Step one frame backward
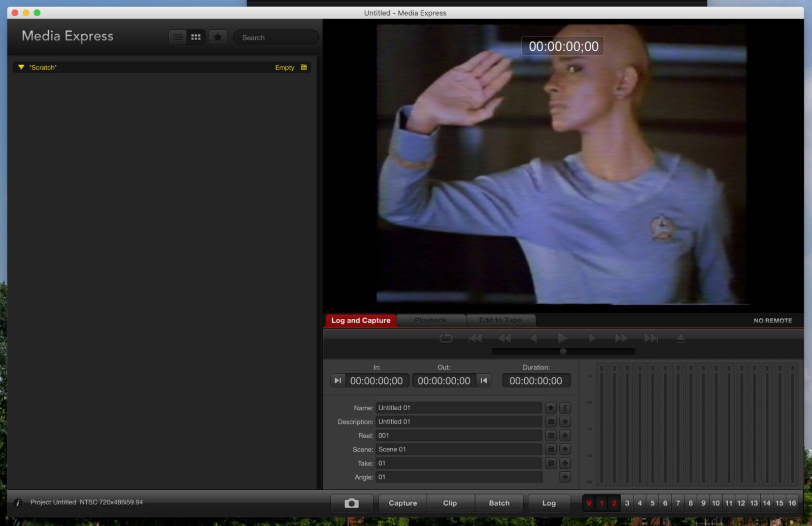Image resolution: width=812 pixels, height=526 pixels. (x=533, y=338)
